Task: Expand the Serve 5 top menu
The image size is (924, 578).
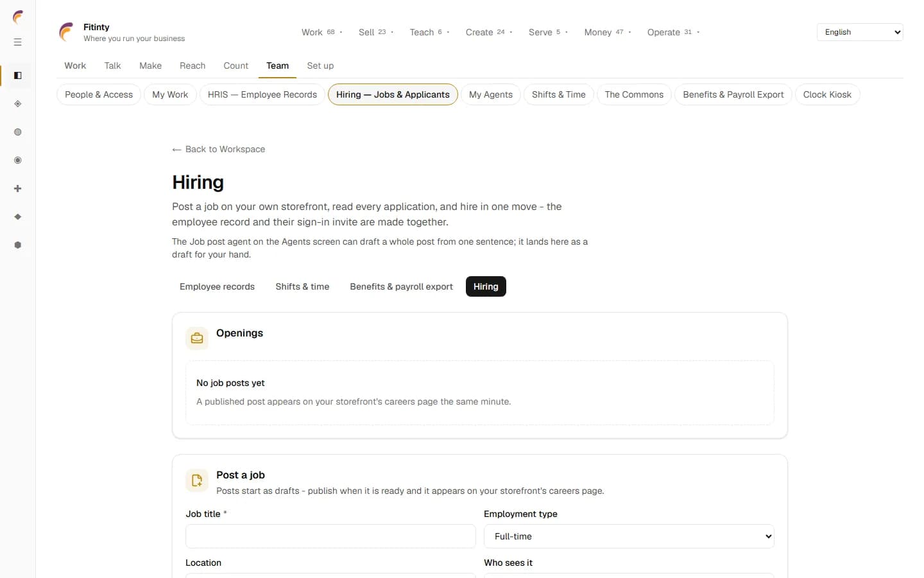Action: (x=548, y=32)
